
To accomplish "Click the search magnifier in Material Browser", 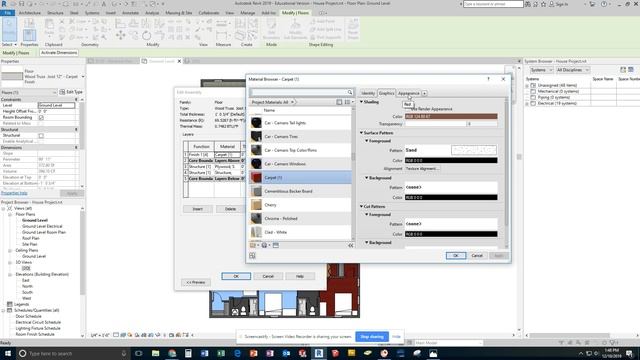I will [350, 92].
